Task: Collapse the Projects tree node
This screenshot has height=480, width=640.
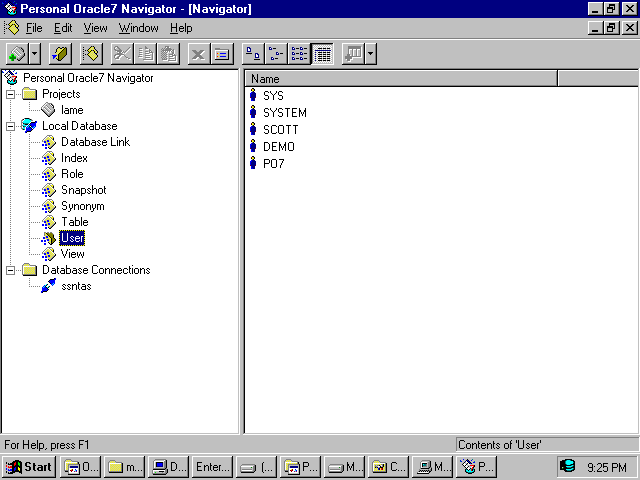Action: 11,94
